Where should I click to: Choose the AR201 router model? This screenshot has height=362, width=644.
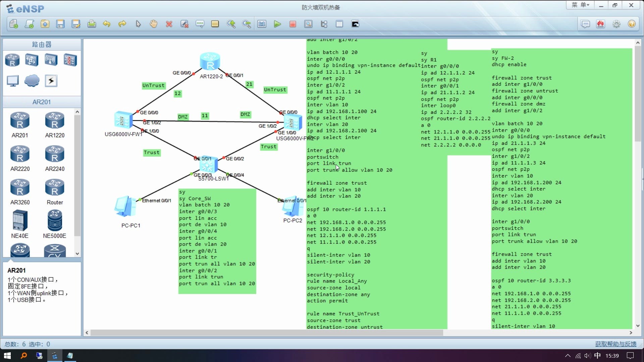click(20, 125)
